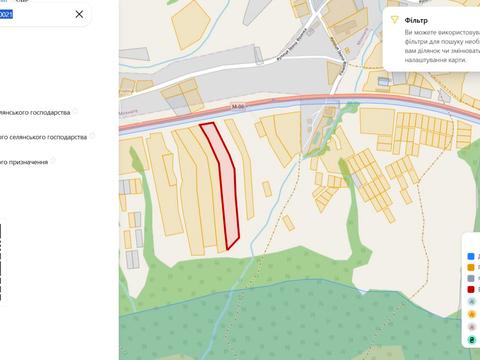This screenshot has width=480, height=360.
Task: Click info icon beside 'селянського господарства' first line
Action: [75, 111]
